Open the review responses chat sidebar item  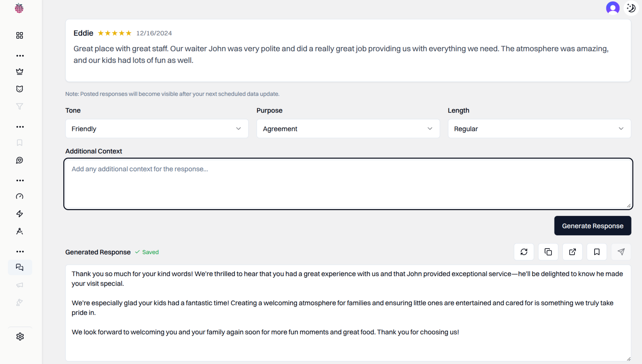(20, 268)
